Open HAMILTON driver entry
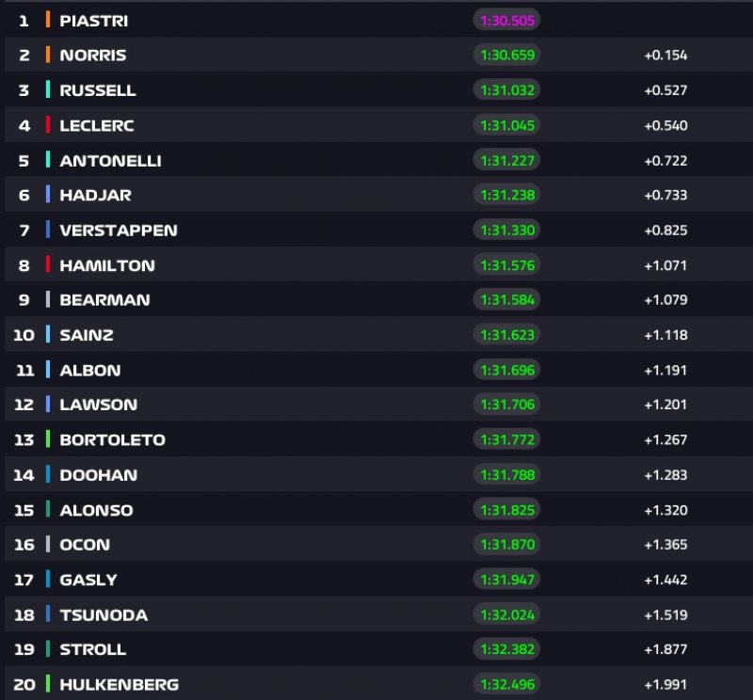The height and width of the screenshot is (700, 753). 106,265
